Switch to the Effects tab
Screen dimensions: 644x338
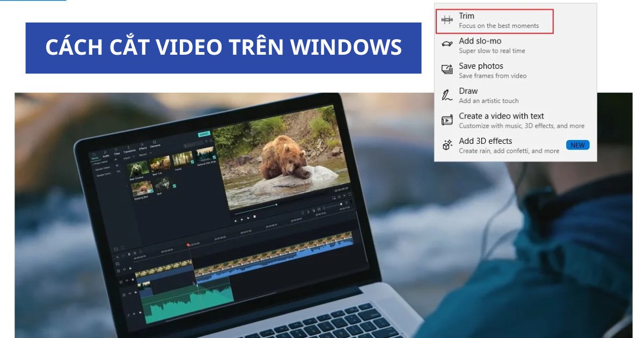pos(143,147)
